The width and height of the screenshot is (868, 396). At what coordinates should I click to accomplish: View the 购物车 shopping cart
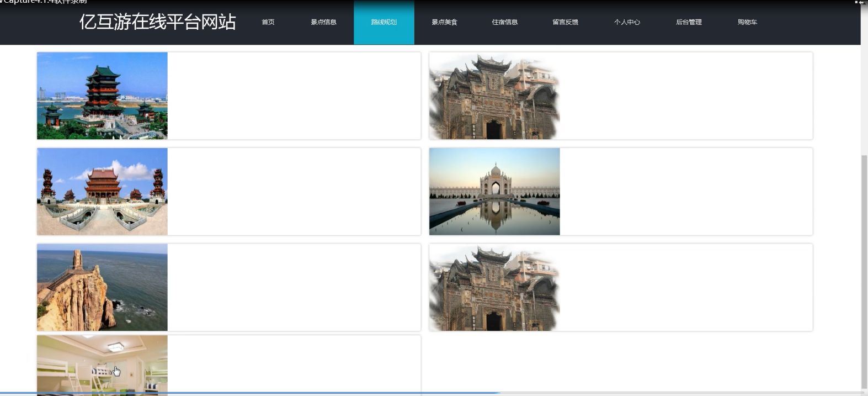pos(747,22)
